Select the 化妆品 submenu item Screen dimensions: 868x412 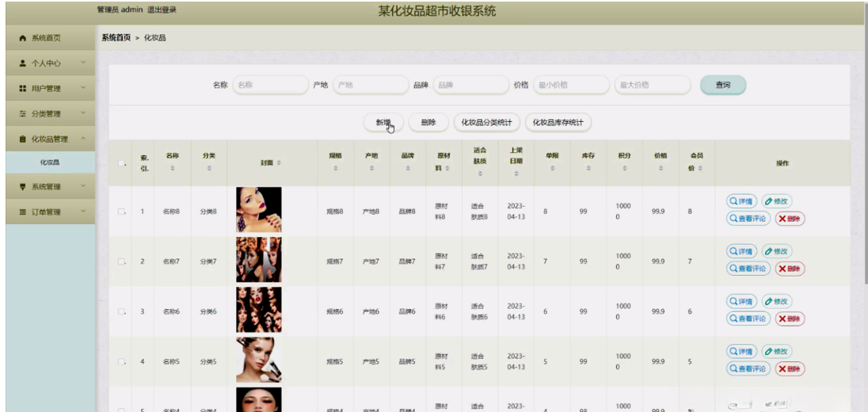51,162
